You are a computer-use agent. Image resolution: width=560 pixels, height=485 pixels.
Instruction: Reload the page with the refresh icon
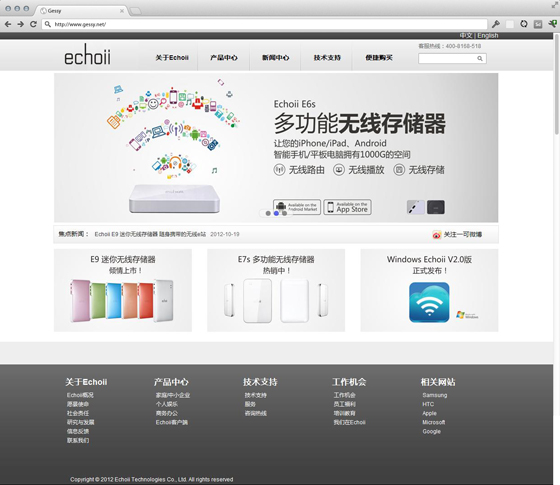pyautogui.click(x=33, y=24)
